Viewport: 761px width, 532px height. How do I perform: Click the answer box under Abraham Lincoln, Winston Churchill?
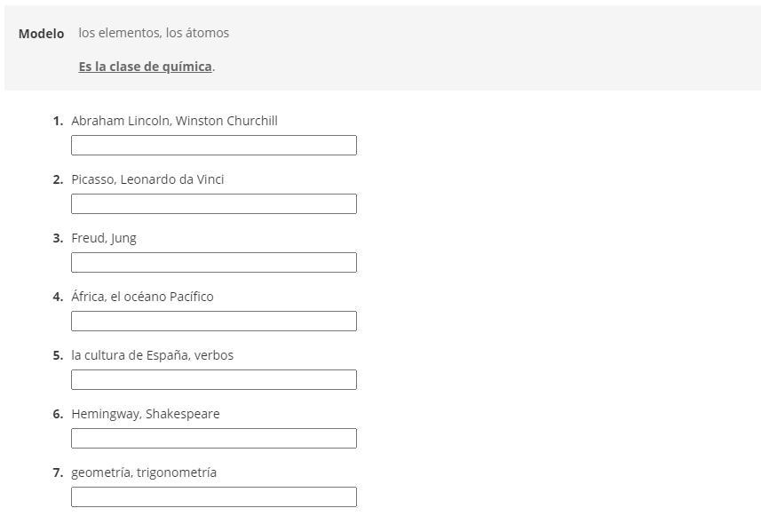213,145
